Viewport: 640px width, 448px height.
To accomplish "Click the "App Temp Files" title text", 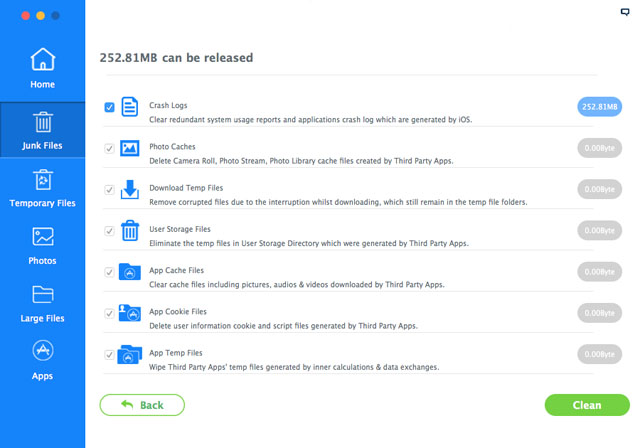I will pyautogui.click(x=176, y=353).
